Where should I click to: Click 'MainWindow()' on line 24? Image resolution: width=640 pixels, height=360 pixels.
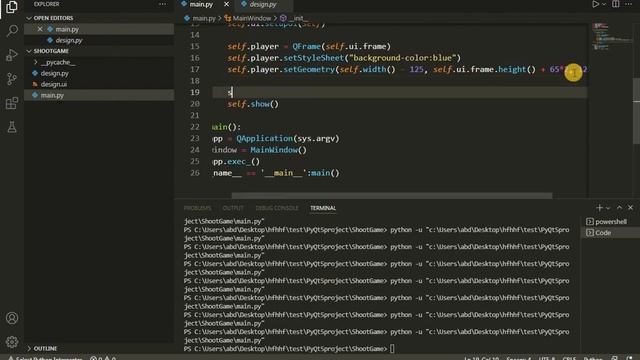tap(278, 150)
